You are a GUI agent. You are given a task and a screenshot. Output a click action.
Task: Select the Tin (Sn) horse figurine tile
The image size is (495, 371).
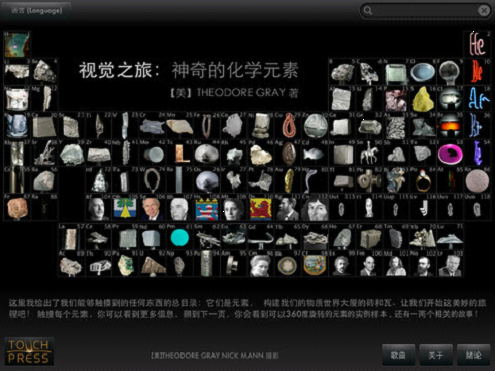369,154
